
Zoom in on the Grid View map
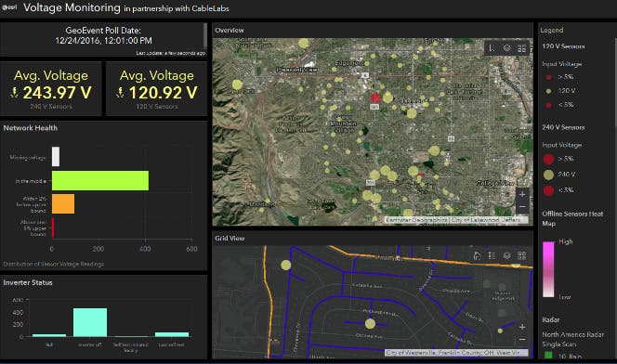(x=522, y=327)
